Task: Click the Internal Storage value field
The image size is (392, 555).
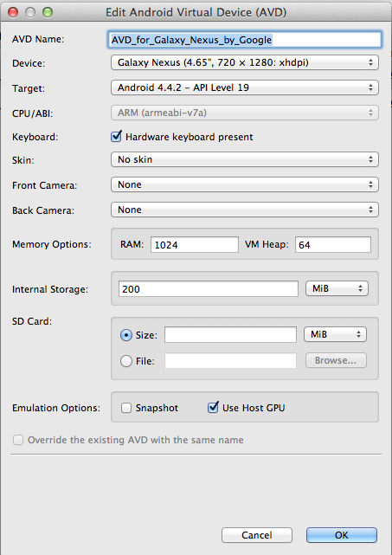Action: click(x=209, y=289)
